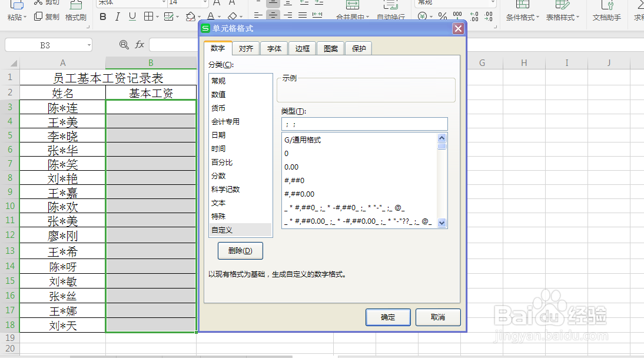
Task: Toggle bold formatting
Action: click(102, 17)
